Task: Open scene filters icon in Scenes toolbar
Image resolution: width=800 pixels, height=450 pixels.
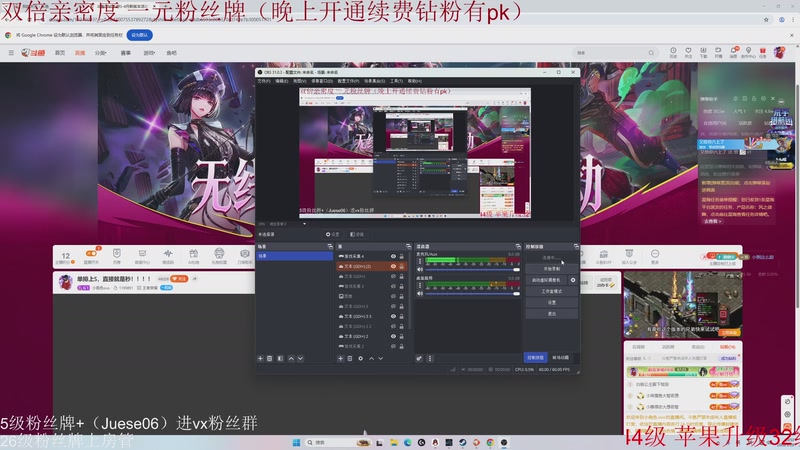Action: tap(281, 358)
